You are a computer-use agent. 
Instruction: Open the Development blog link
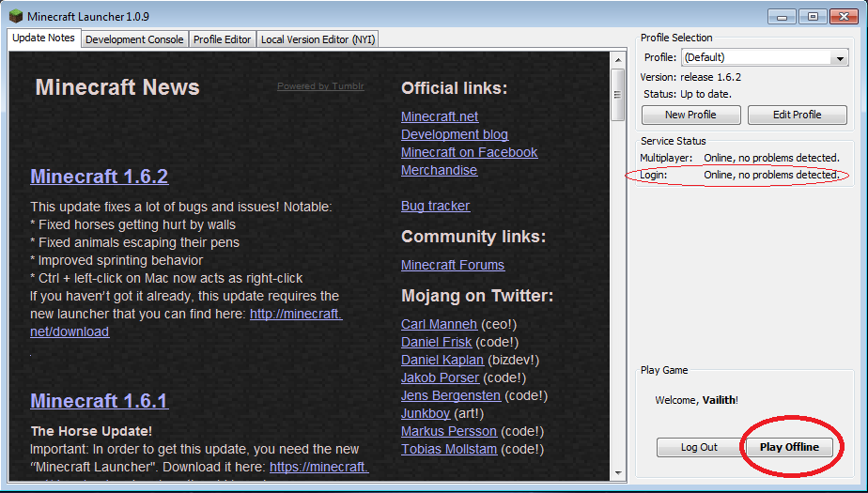(455, 134)
